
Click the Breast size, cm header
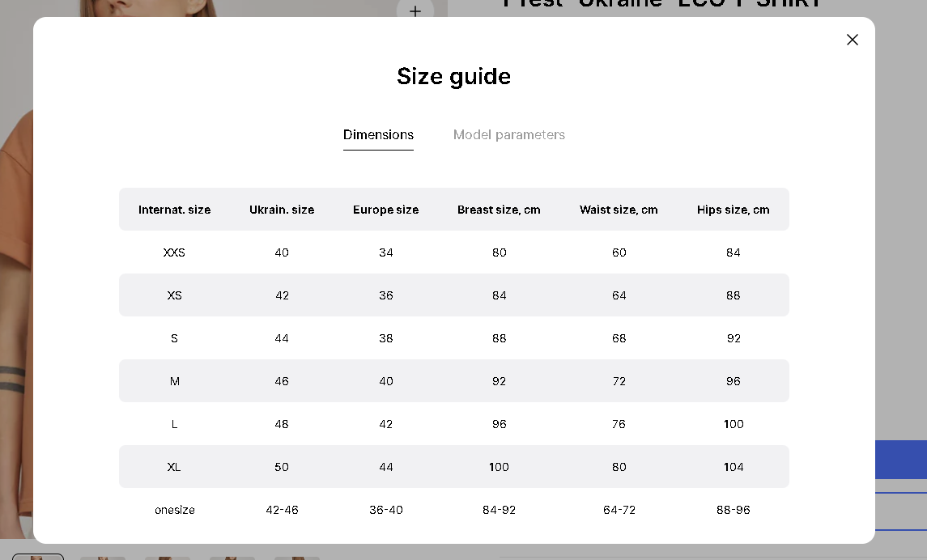(499, 210)
